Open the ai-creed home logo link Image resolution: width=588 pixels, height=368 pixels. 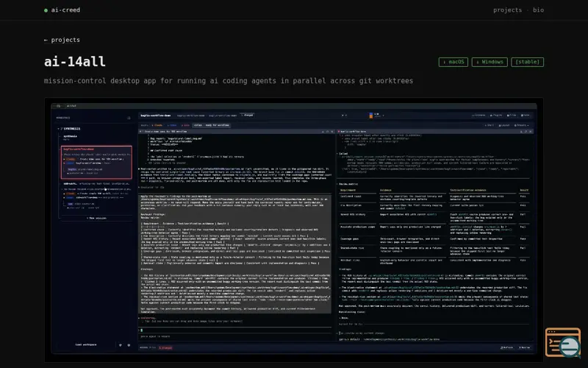pyautogui.click(x=62, y=10)
